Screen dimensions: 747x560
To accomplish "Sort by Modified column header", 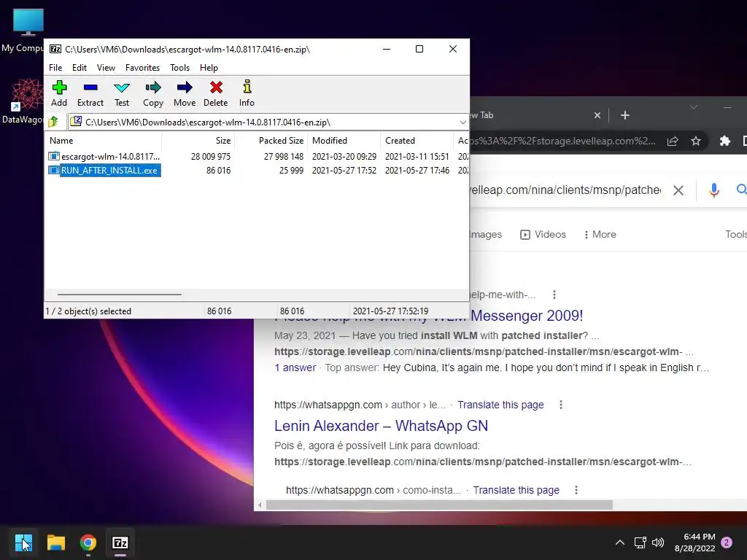I will pyautogui.click(x=344, y=141).
